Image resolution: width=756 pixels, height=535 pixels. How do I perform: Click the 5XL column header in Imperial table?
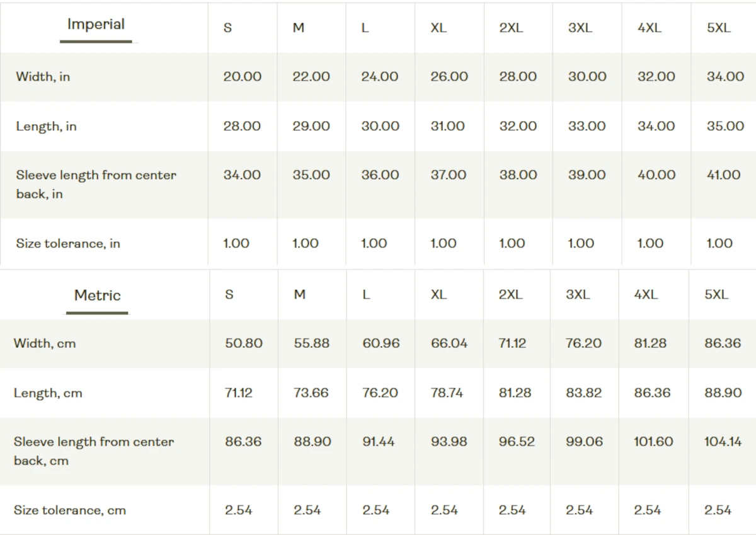(718, 28)
